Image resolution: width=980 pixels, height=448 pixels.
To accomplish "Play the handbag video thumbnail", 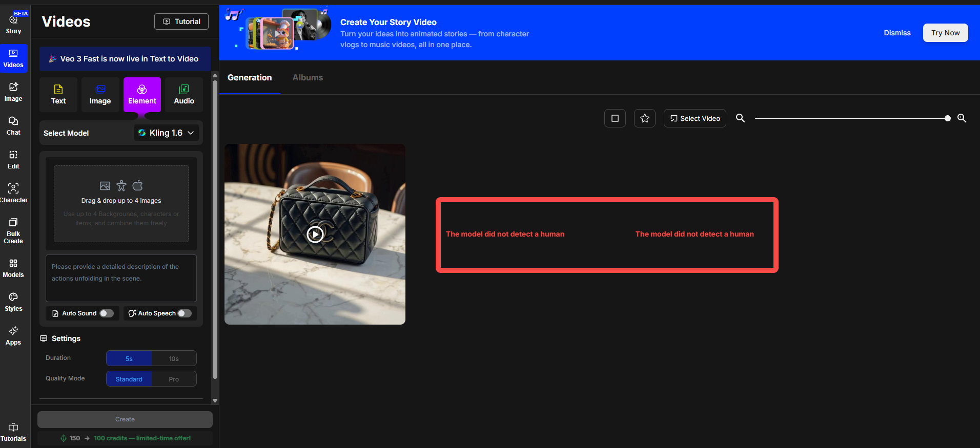I will (315, 234).
